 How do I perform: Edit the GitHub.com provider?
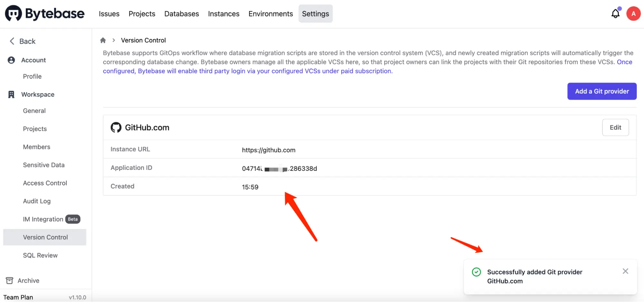click(615, 127)
